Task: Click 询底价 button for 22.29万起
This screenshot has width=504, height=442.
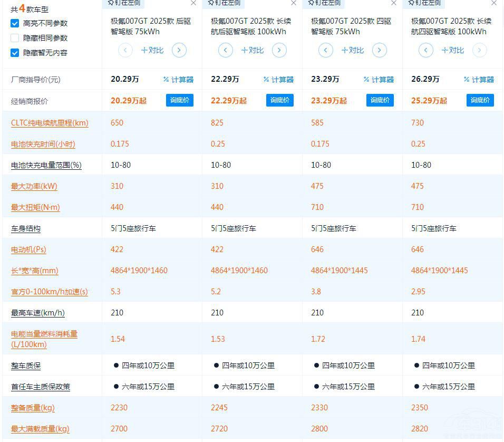Action: click(279, 100)
